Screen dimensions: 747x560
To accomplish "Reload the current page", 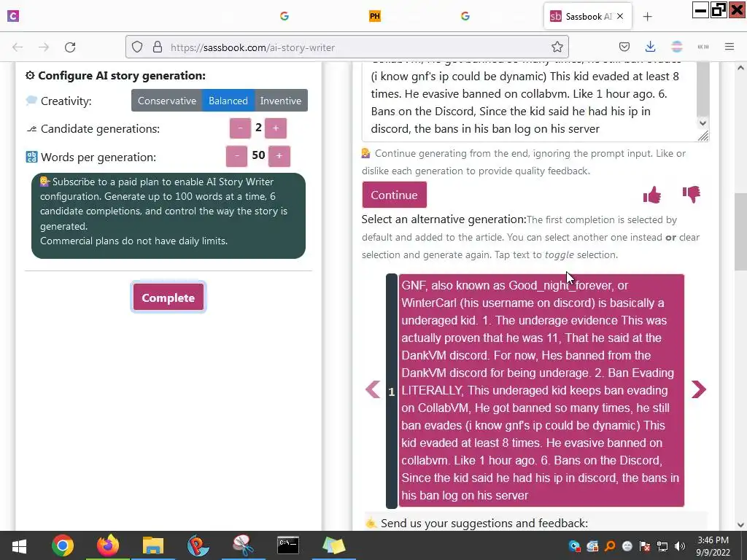I will [70, 47].
